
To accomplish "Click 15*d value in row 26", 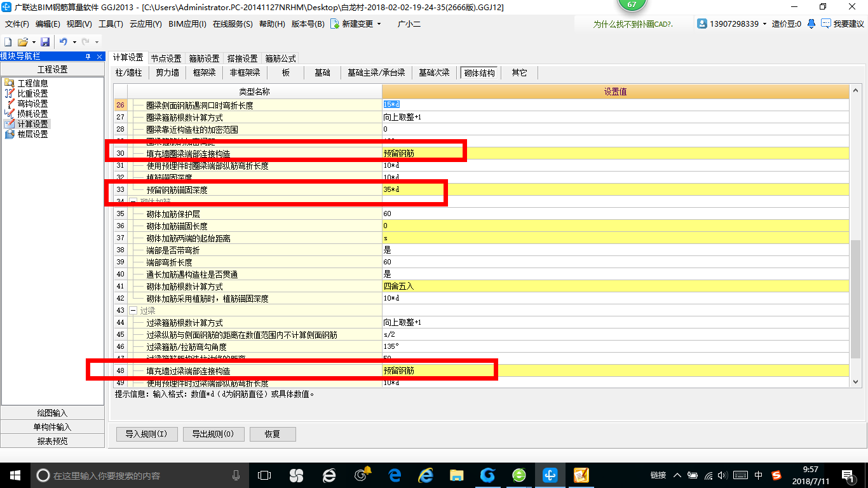I will (x=391, y=105).
